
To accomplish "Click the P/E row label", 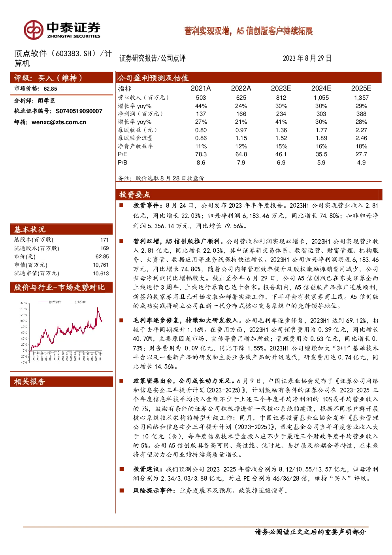I will click(122, 154).
